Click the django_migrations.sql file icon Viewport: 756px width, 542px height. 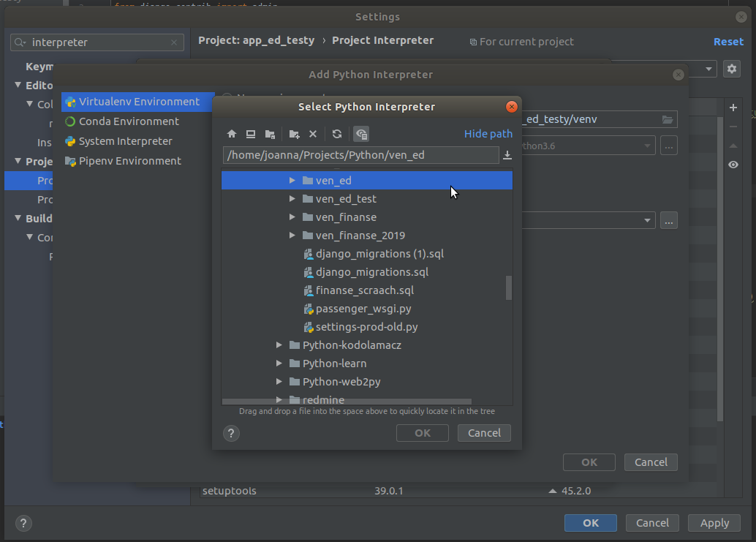[309, 272]
